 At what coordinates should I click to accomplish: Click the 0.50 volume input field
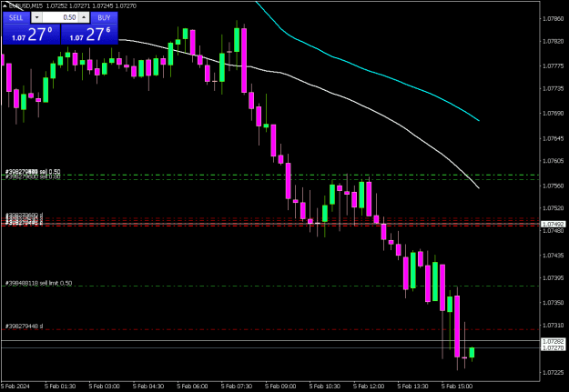click(60, 17)
